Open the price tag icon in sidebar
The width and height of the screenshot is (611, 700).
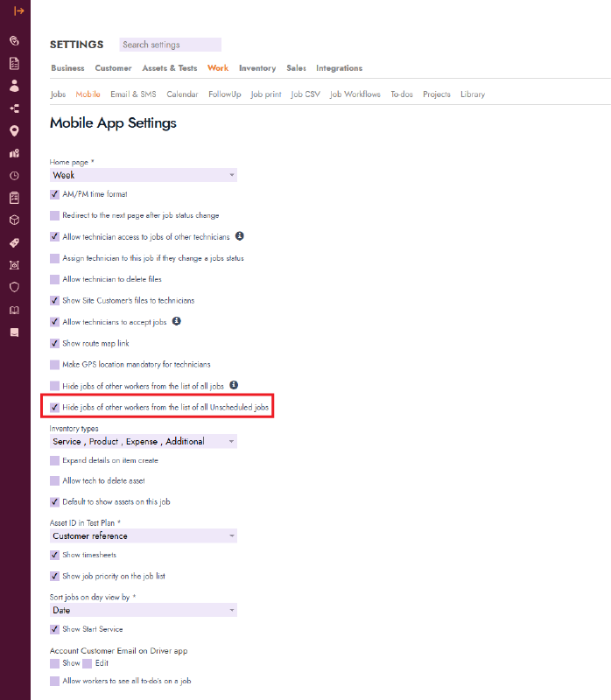[14, 243]
